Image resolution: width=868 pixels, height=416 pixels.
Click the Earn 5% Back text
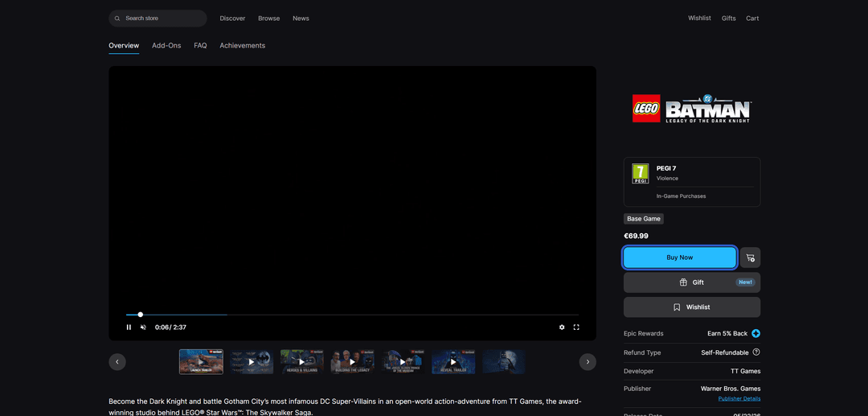click(727, 333)
